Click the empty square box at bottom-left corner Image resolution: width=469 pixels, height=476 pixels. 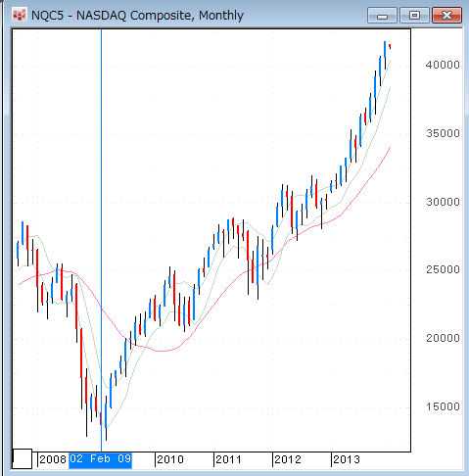23,458
